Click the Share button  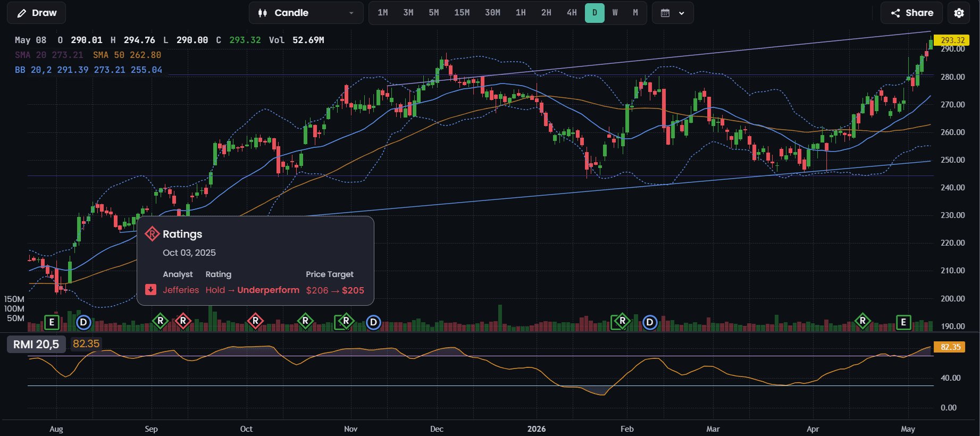click(911, 13)
